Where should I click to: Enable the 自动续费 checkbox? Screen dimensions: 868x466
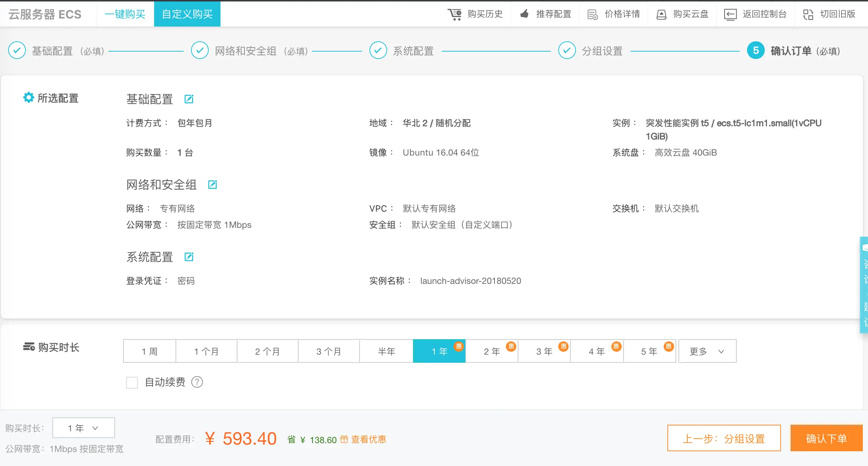pos(132,382)
